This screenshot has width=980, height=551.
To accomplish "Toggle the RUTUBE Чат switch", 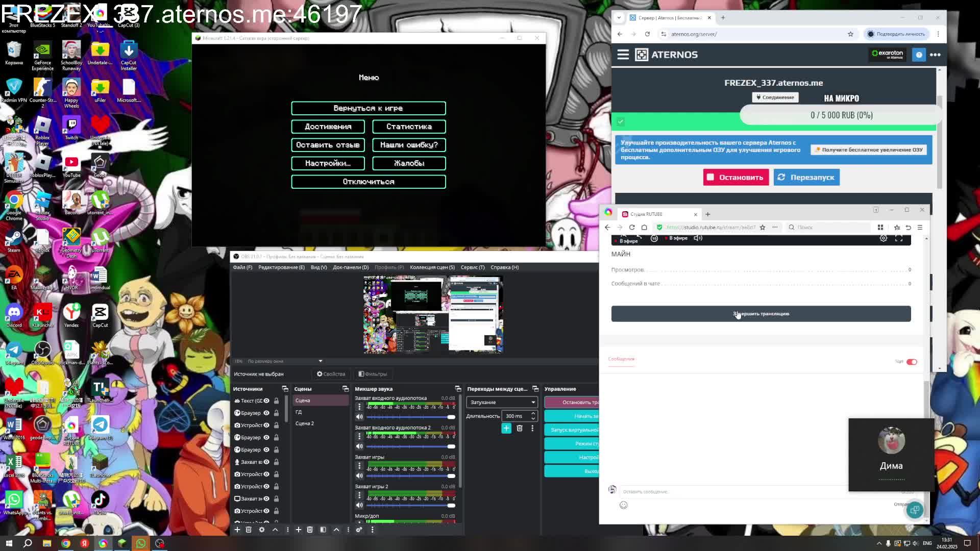I will [912, 362].
